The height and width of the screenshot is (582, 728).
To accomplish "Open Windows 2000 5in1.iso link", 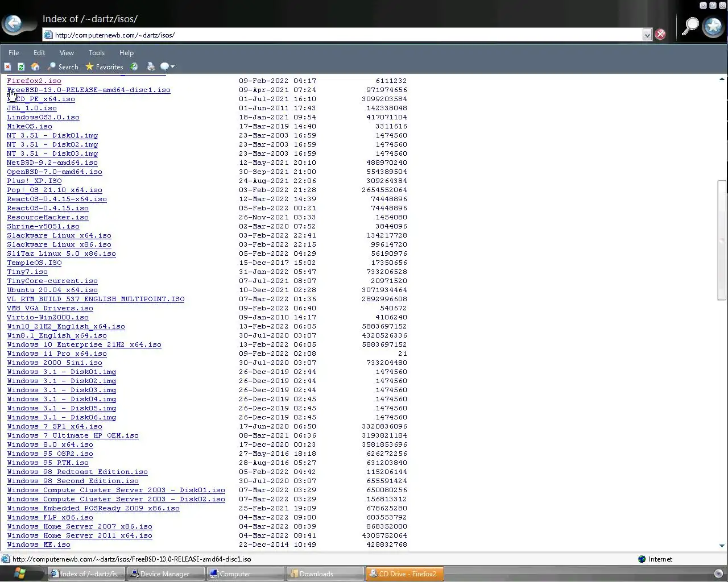I will (55, 363).
